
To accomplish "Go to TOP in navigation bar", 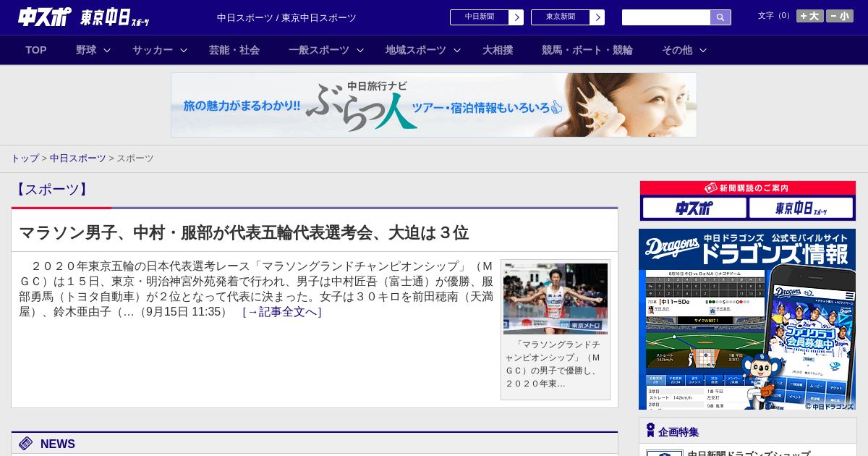I will click(36, 50).
